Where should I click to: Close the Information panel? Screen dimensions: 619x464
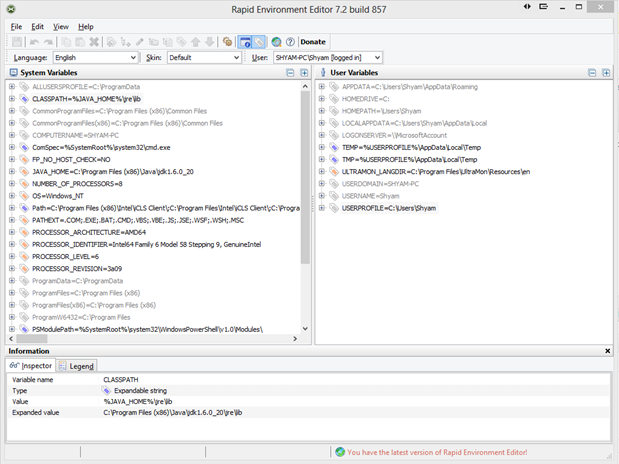pyautogui.click(x=608, y=351)
